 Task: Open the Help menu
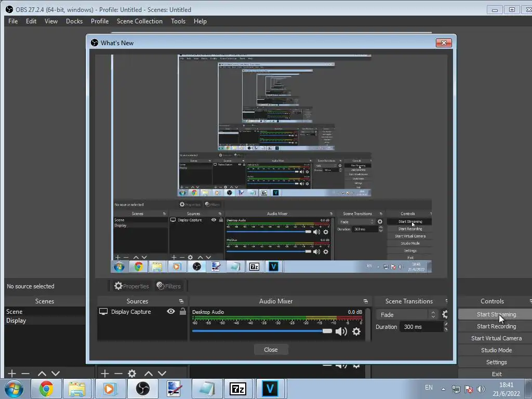(x=200, y=21)
